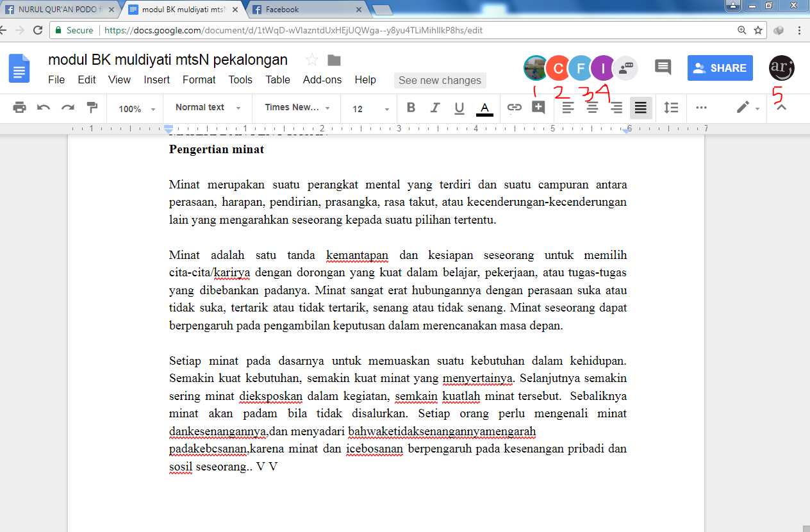
Task: Select the Paint format tool
Action: pyautogui.click(x=92, y=108)
